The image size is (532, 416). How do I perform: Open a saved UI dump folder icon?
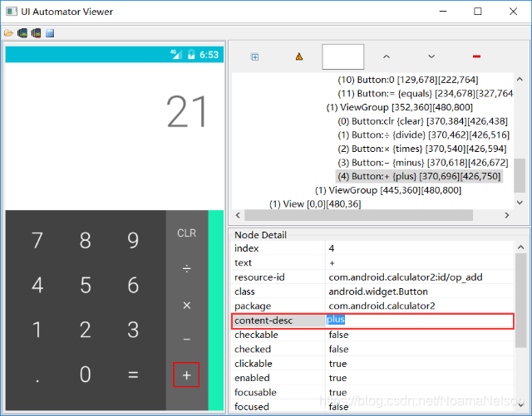pyautogui.click(x=9, y=33)
